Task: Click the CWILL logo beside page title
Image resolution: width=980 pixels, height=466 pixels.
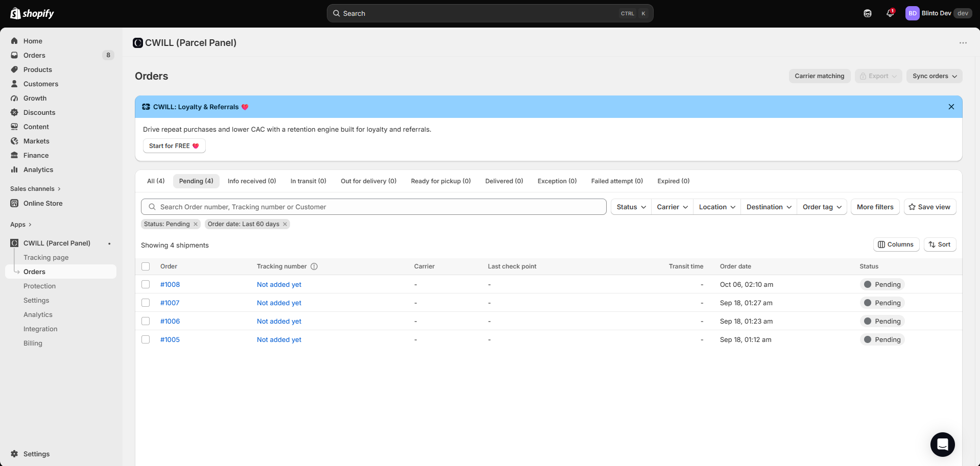Action: point(138,43)
